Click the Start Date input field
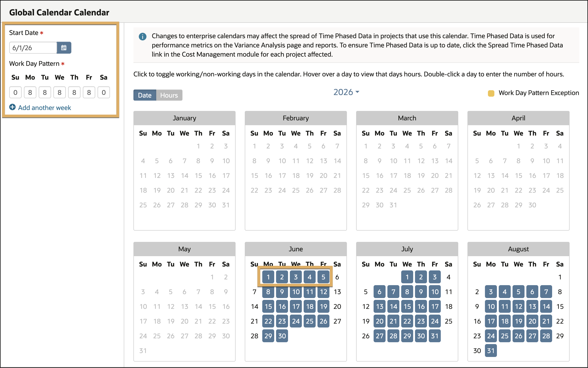This screenshot has width=588, height=368. click(x=33, y=48)
